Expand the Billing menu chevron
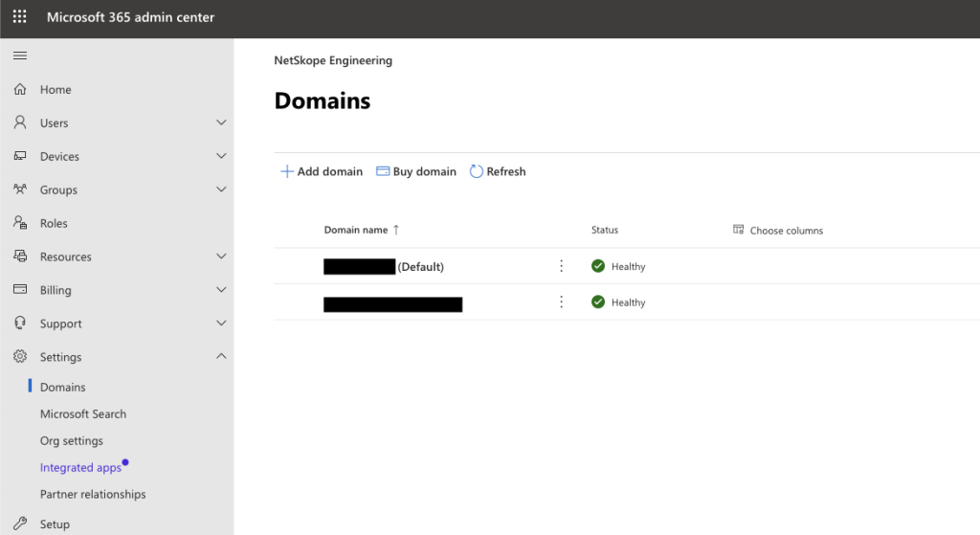This screenshot has width=980, height=535. click(x=221, y=289)
